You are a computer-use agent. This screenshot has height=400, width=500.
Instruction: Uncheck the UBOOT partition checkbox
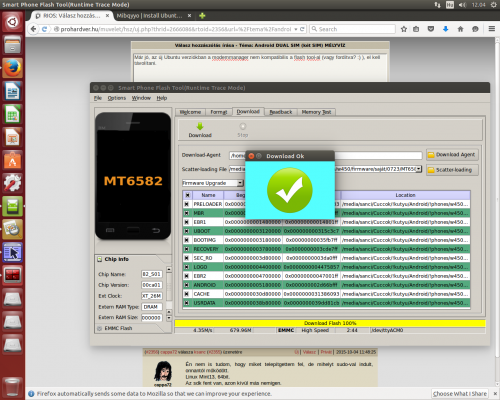[x=187, y=231]
